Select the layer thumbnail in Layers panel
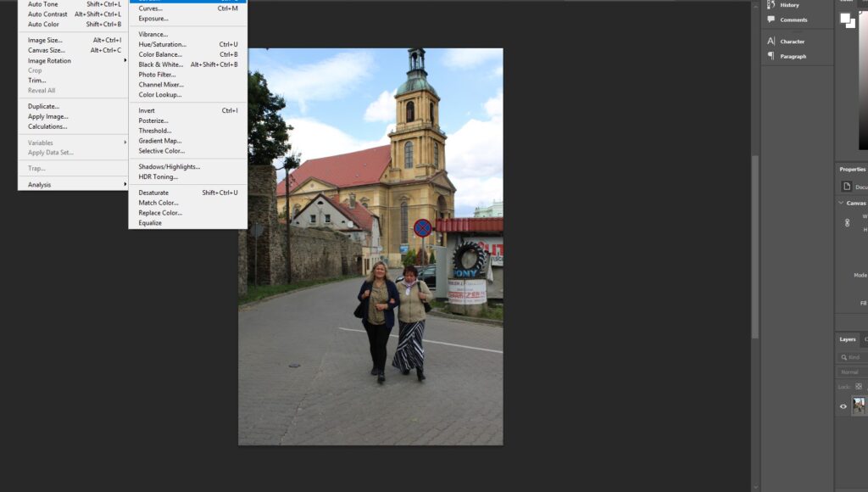 click(x=859, y=406)
